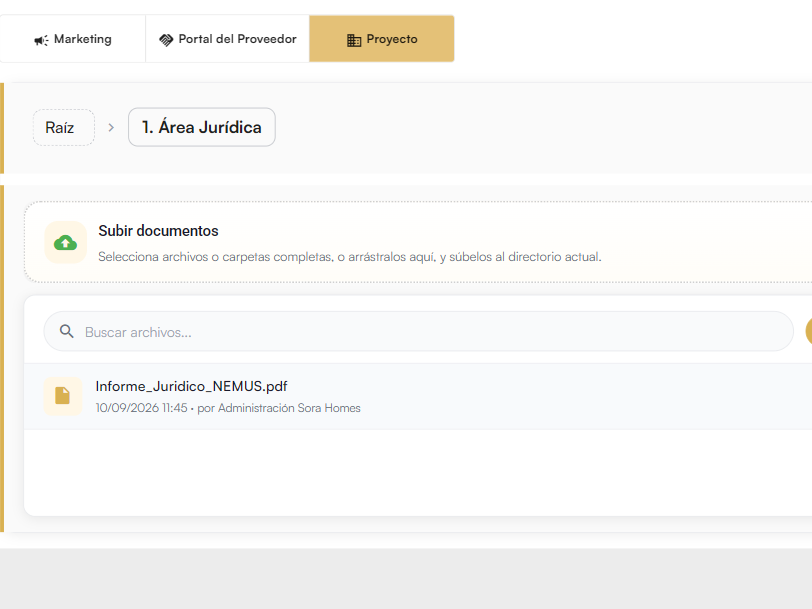Click the Subir documentos heading
Image resolution: width=812 pixels, height=609 pixels.
pyautogui.click(x=158, y=231)
